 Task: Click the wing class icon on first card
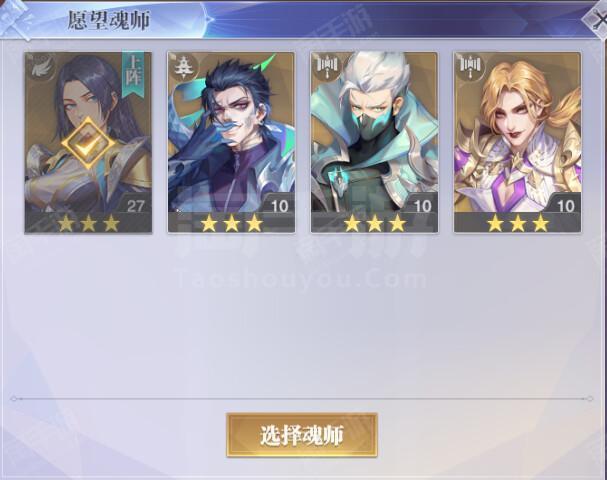[x=41, y=67]
